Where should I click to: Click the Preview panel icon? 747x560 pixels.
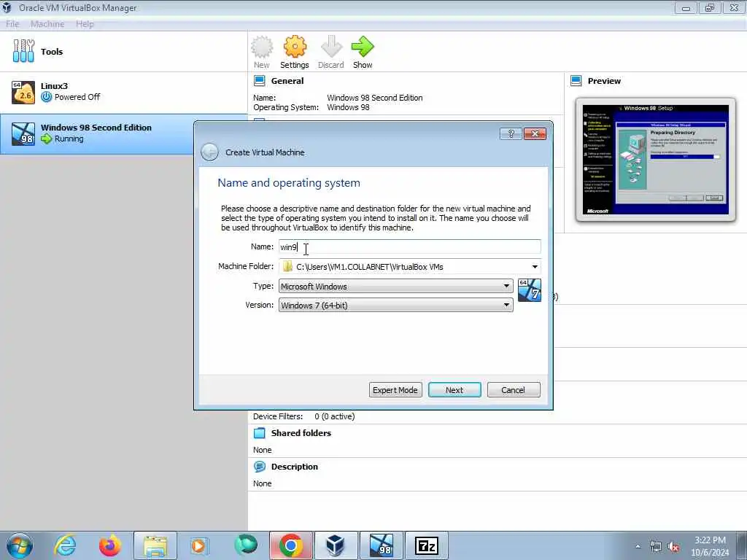(576, 81)
